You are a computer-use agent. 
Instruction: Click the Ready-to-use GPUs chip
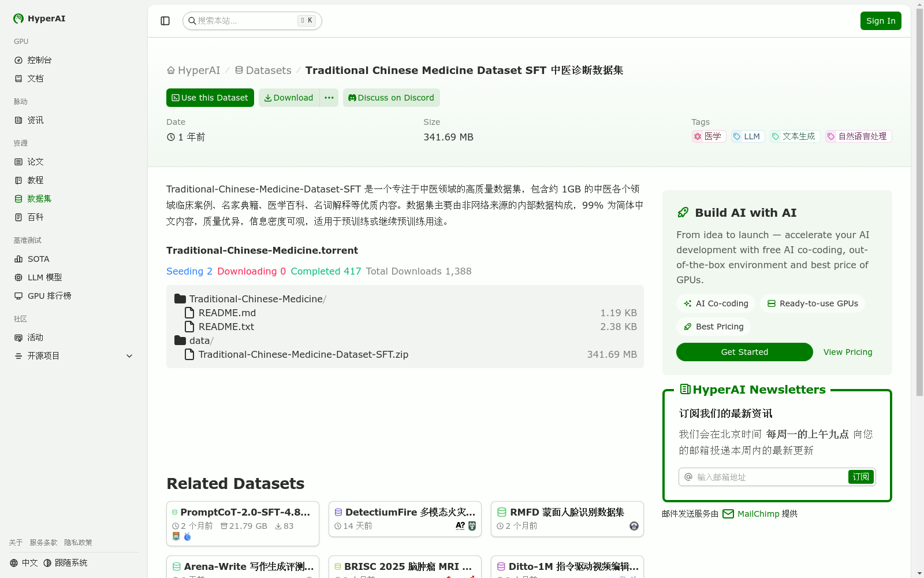(x=813, y=303)
